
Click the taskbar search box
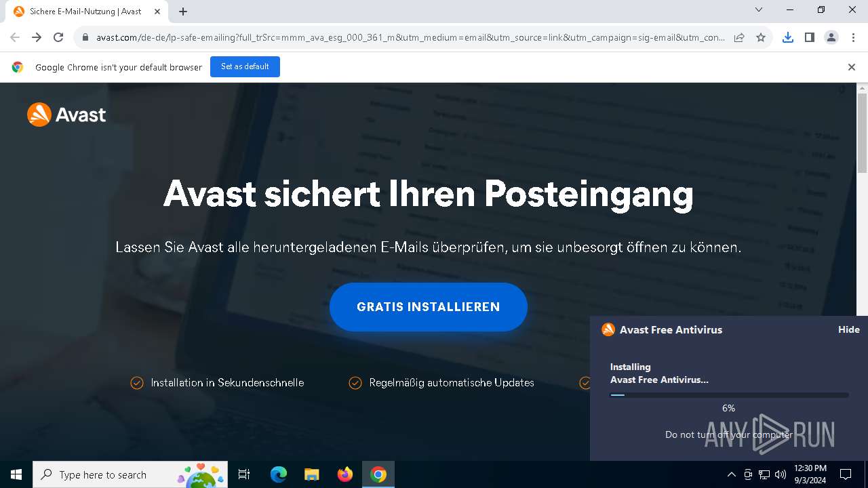(132, 474)
